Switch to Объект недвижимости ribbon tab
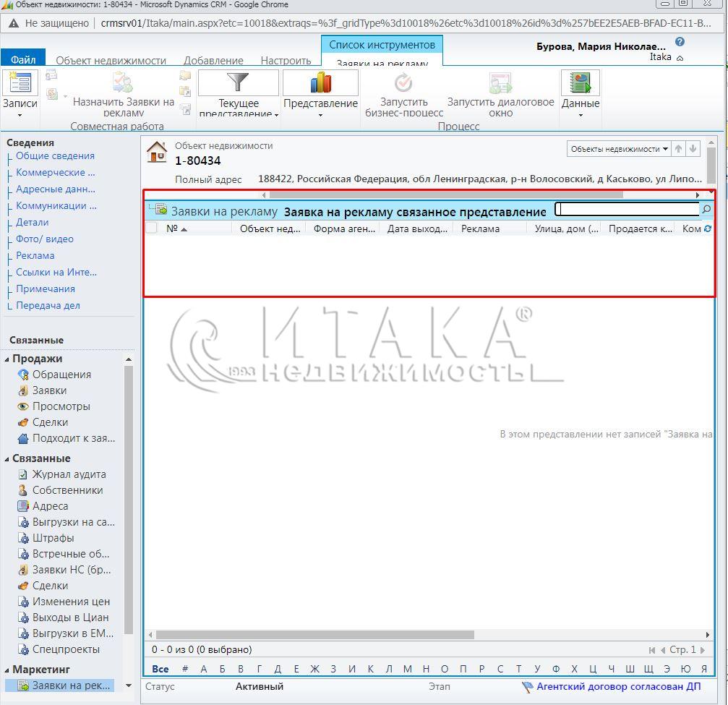This screenshot has height=705, width=728. point(111,60)
